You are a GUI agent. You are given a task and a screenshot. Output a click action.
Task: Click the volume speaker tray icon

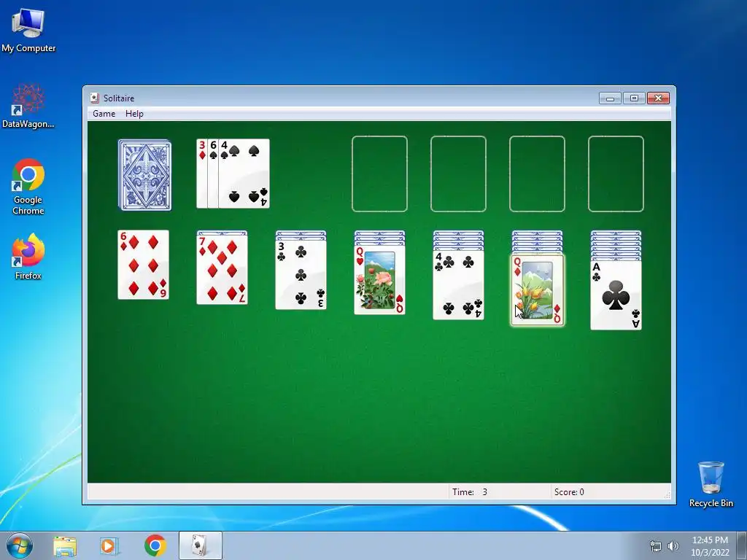pyautogui.click(x=673, y=546)
